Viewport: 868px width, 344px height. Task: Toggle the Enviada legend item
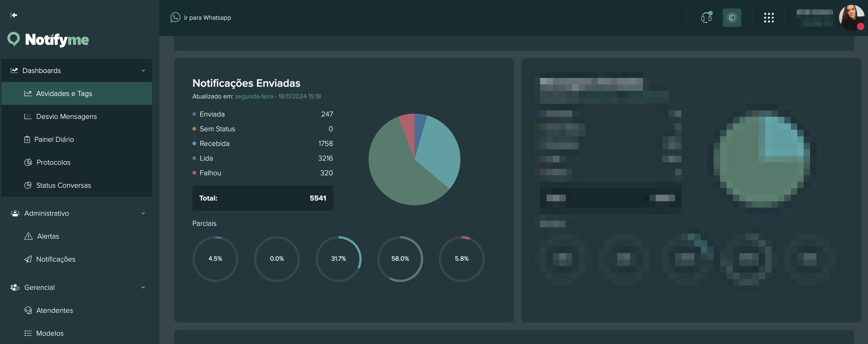coord(212,114)
